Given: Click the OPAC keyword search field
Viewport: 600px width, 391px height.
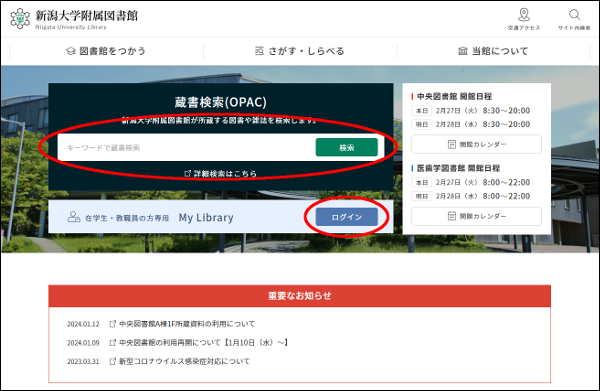Looking at the screenshot, I should coord(186,148).
